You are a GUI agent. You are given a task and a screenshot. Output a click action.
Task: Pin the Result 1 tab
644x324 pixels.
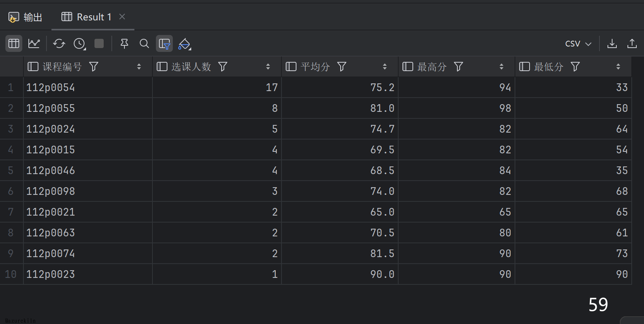124,43
